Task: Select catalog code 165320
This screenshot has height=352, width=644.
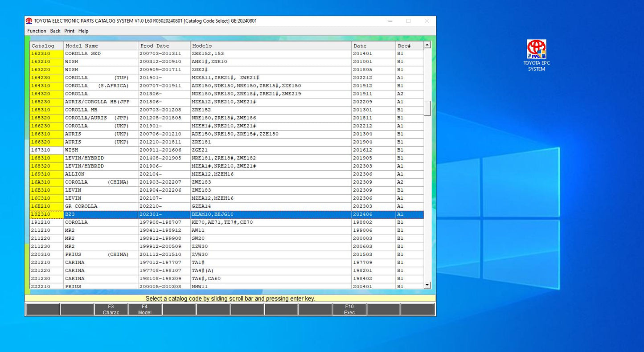Action: click(x=46, y=118)
